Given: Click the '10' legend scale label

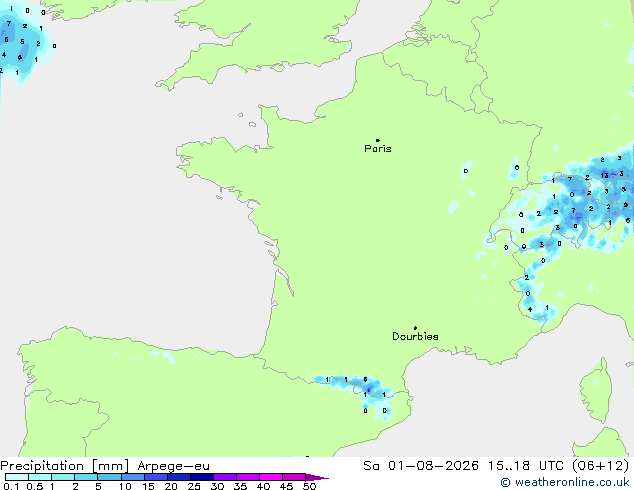Looking at the screenshot, I should [x=125, y=486].
